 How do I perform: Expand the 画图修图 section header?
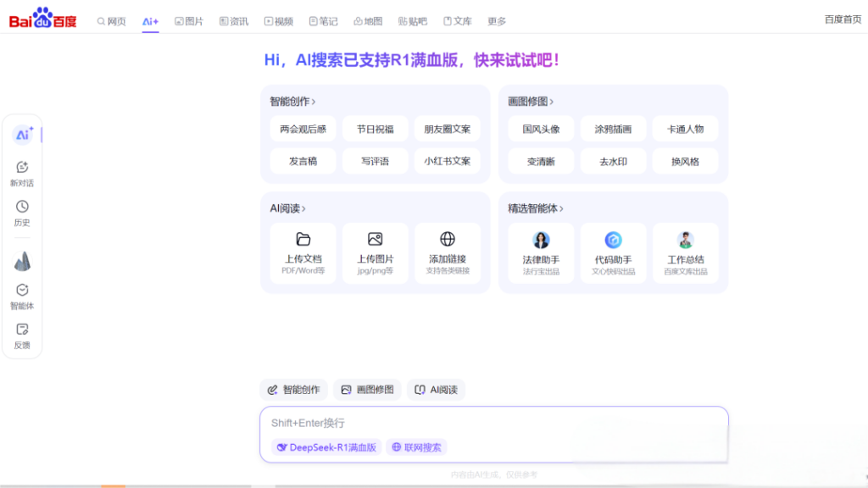[531, 102]
